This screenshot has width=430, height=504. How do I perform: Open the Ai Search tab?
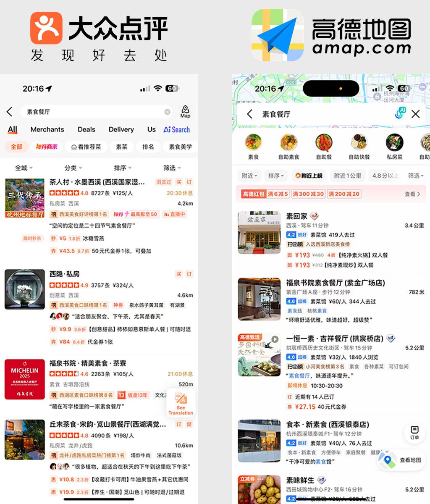[176, 130]
